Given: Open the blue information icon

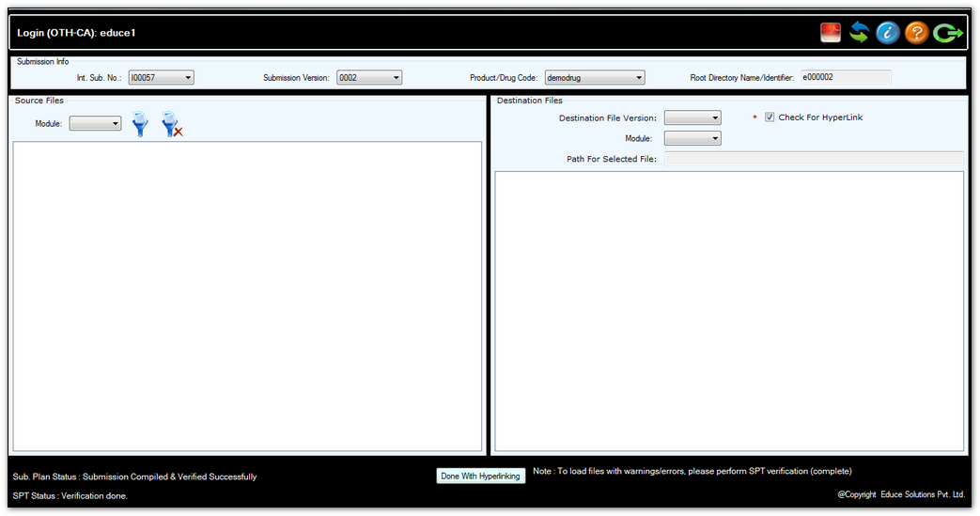Looking at the screenshot, I should tap(888, 33).
